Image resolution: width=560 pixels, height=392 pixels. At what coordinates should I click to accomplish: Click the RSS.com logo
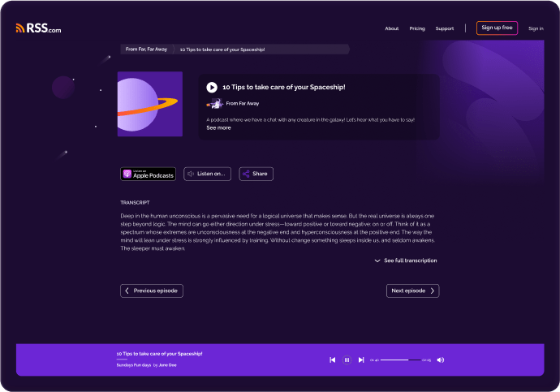click(39, 28)
